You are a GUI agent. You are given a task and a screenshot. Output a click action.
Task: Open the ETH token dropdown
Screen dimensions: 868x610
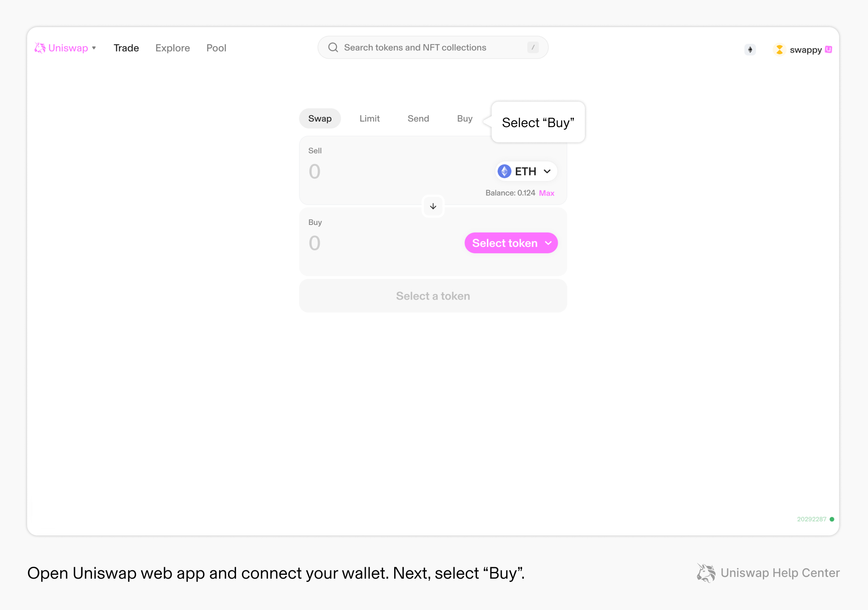click(x=526, y=171)
